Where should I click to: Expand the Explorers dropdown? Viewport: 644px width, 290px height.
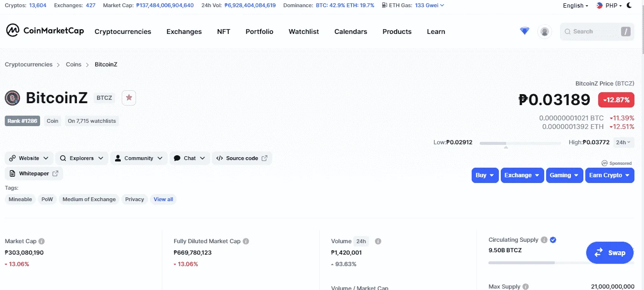[82, 158]
